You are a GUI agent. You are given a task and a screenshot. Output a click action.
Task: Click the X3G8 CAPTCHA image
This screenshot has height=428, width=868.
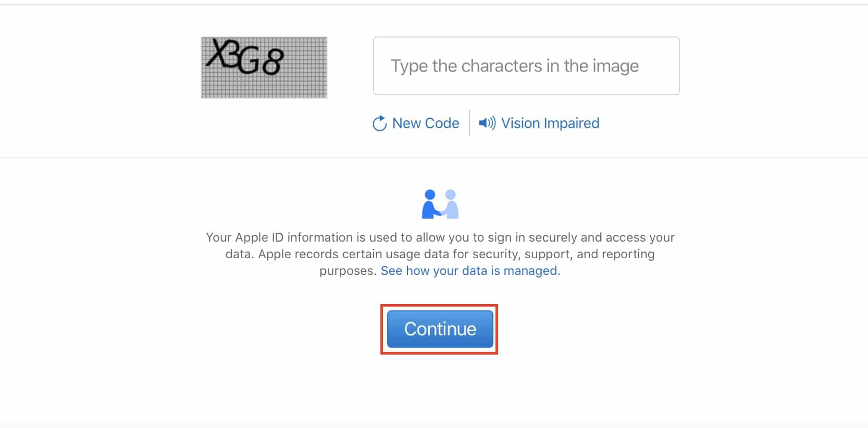[264, 67]
